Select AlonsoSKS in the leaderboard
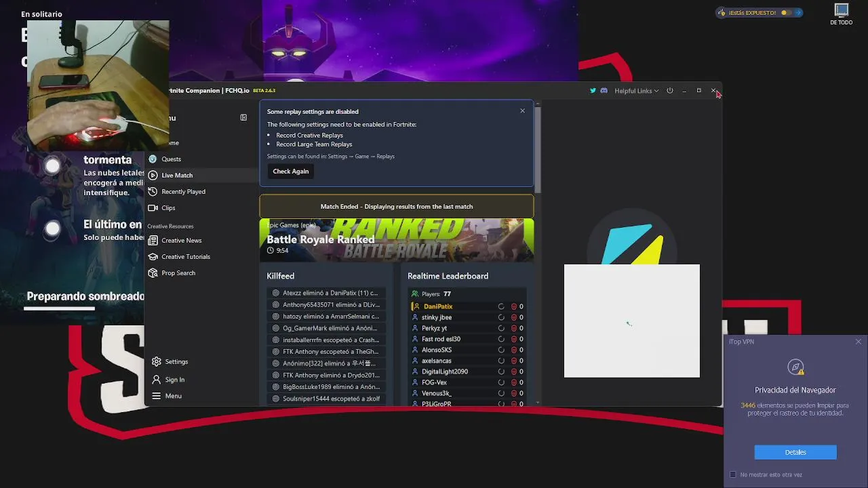 tap(468, 350)
